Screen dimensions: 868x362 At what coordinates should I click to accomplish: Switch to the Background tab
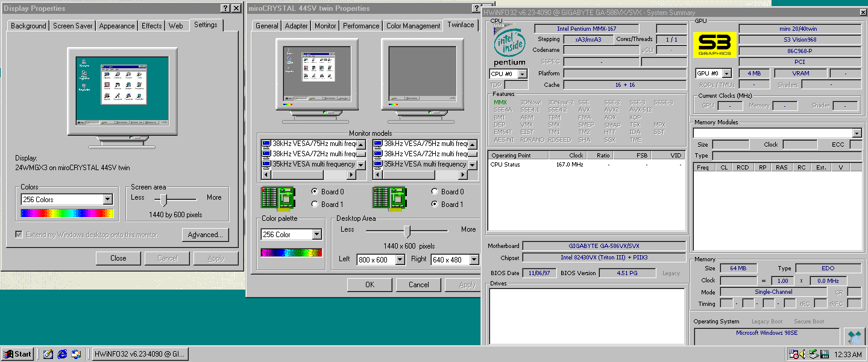(28, 26)
